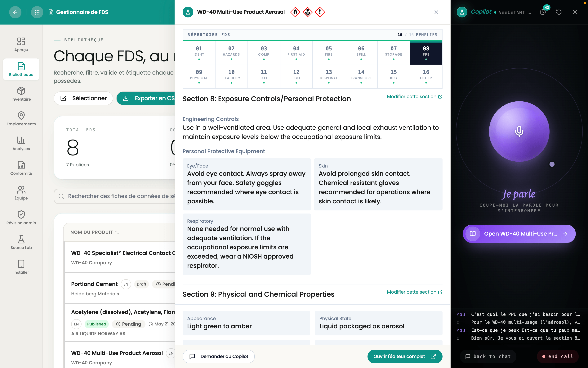The height and width of the screenshot is (368, 588).
Task: Select the active 08 PPE section
Action: 426,53
